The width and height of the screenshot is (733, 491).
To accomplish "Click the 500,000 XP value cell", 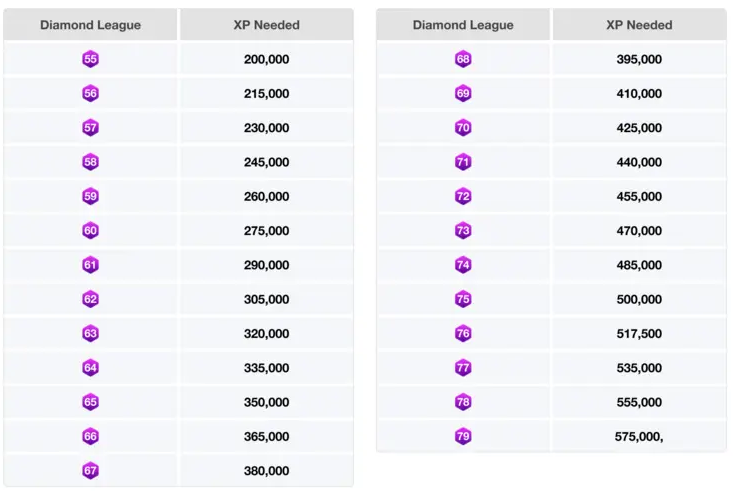I will pyautogui.click(x=639, y=299).
